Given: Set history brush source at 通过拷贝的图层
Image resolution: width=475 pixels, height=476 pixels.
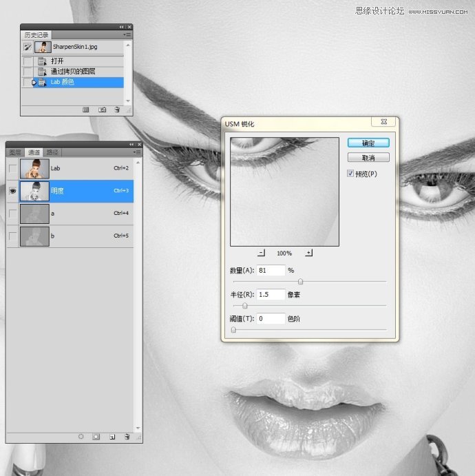Looking at the screenshot, I should (28, 72).
